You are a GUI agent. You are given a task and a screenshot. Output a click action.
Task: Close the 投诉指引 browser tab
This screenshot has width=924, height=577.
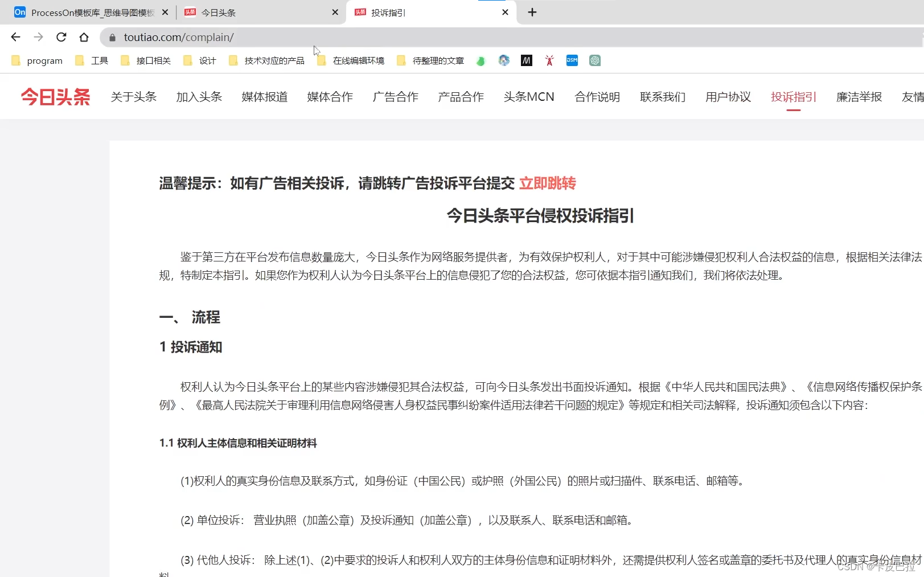[x=505, y=12]
